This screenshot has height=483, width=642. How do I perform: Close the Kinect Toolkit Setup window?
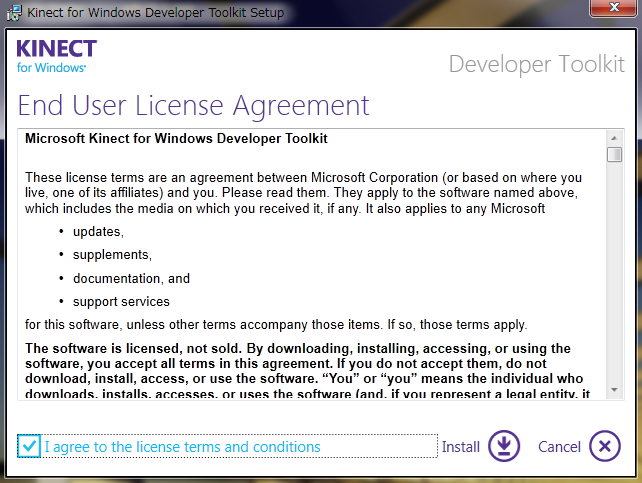(x=613, y=7)
